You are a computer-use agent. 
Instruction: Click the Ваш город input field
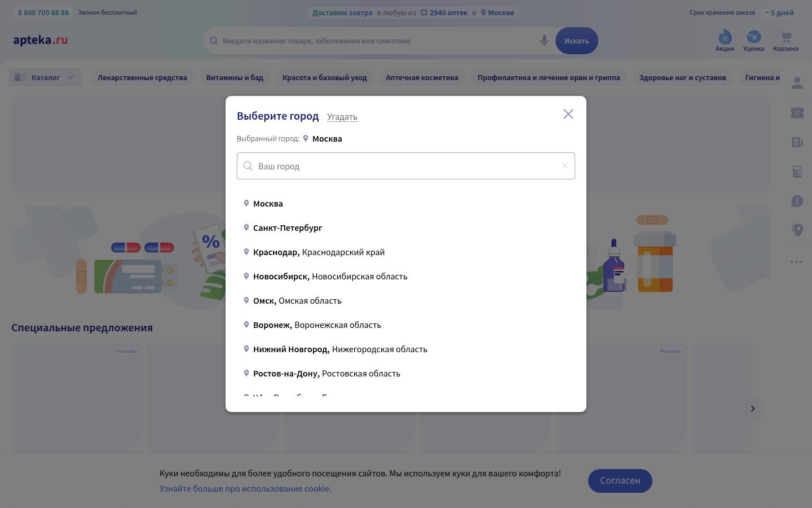pos(405,166)
